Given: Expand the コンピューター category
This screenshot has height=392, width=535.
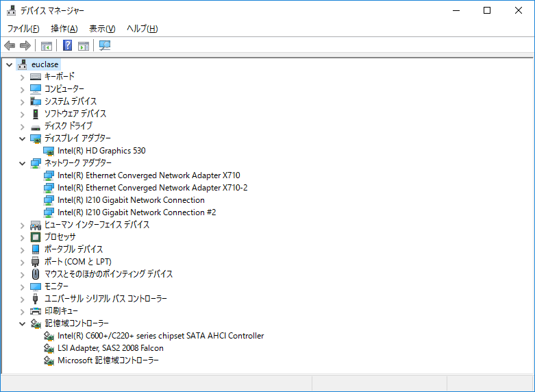Looking at the screenshot, I should pos(22,90).
